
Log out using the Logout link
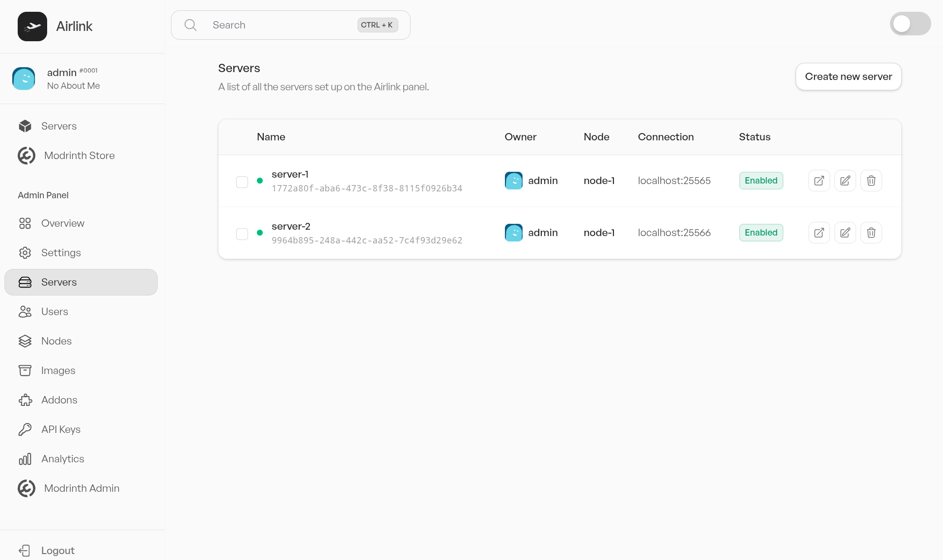[57, 551]
